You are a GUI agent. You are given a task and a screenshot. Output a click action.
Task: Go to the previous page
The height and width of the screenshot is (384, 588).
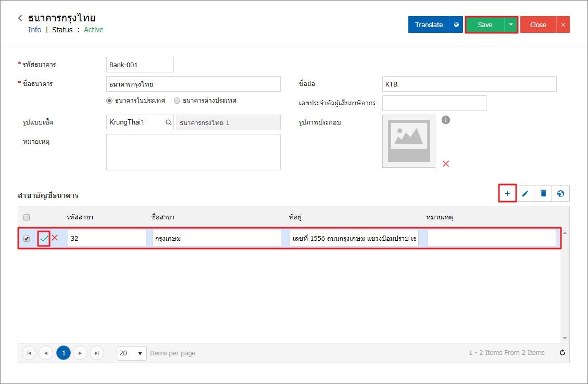pos(46,353)
